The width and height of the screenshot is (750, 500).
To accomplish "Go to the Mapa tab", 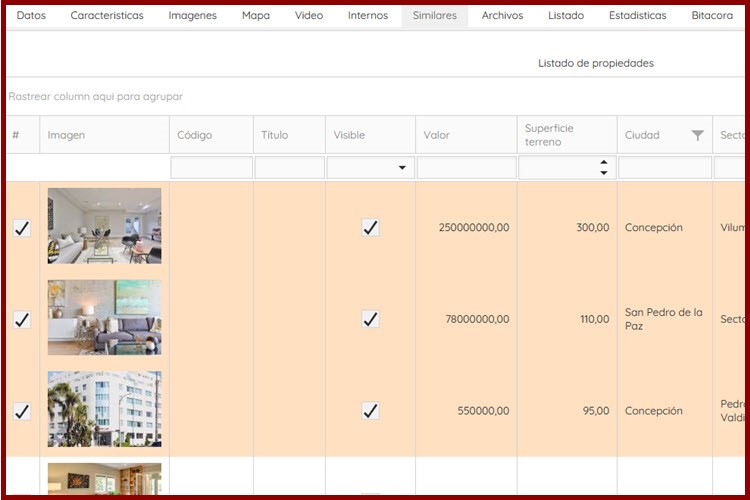I will (256, 15).
